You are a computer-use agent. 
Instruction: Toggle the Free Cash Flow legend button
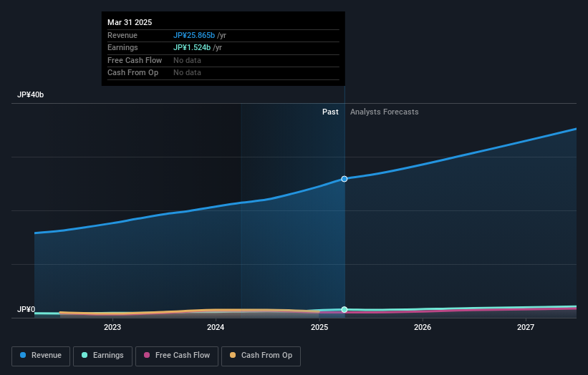tap(177, 356)
